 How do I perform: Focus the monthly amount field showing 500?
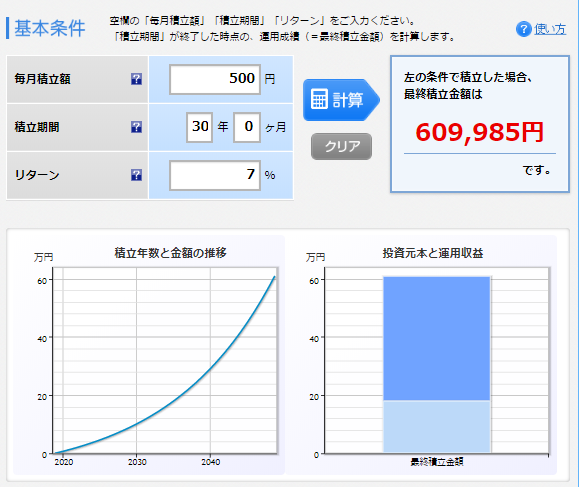pos(215,79)
